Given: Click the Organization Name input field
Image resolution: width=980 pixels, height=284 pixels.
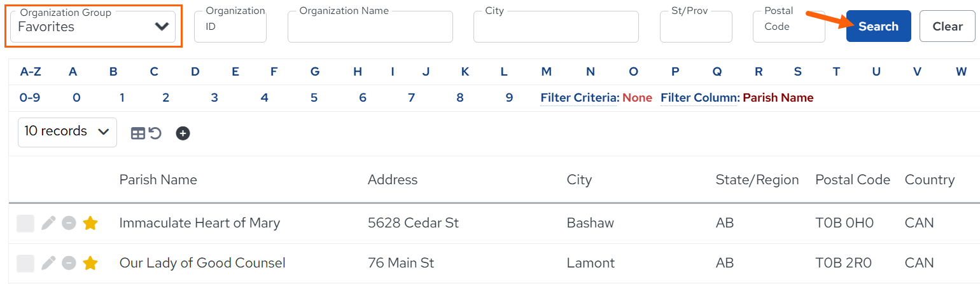Looking at the screenshot, I should [x=370, y=27].
